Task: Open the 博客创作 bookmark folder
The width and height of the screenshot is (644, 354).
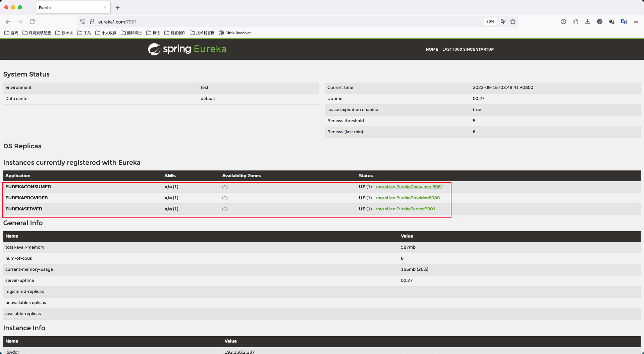Action: pyautogui.click(x=175, y=33)
